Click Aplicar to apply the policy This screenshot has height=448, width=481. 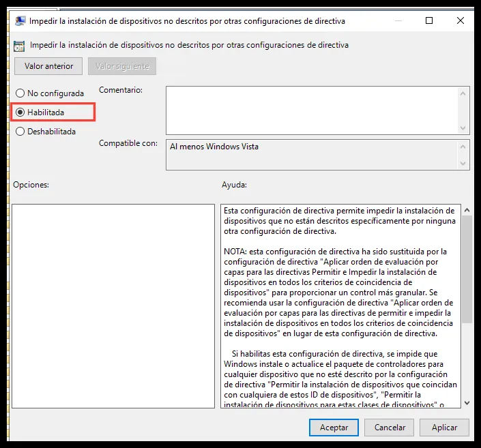point(444,428)
